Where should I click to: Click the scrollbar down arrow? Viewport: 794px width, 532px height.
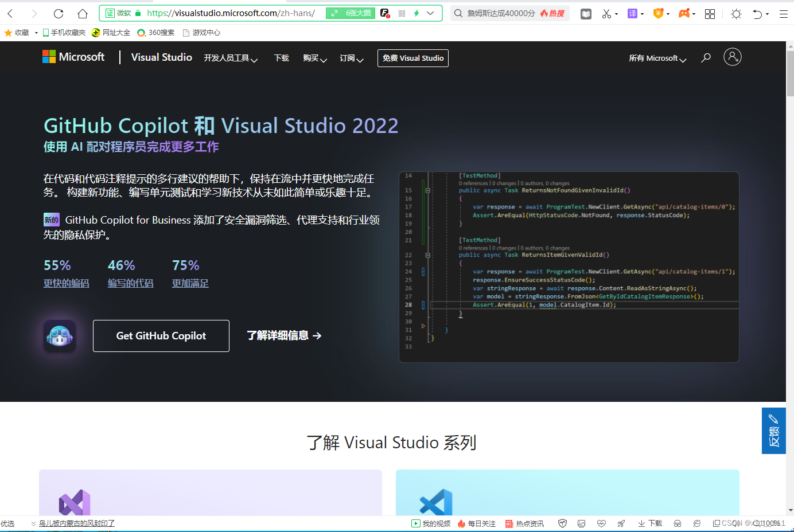pyautogui.click(x=791, y=510)
